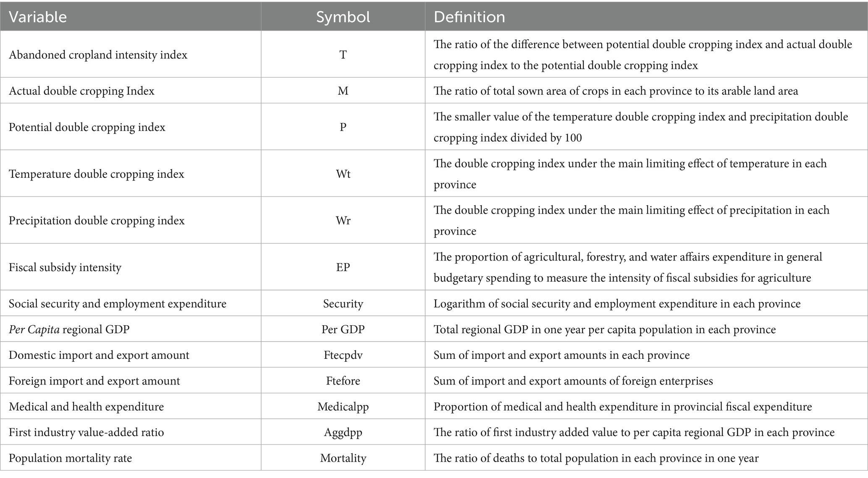This screenshot has width=868, height=478.
Task: Click the EP symbol cell
Action: pyautogui.click(x=343, y=267)
